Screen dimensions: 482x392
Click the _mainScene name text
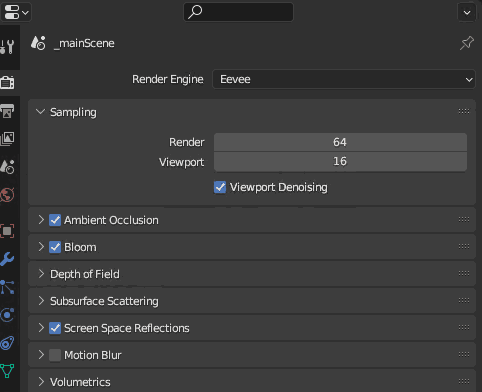pos(84,43)
